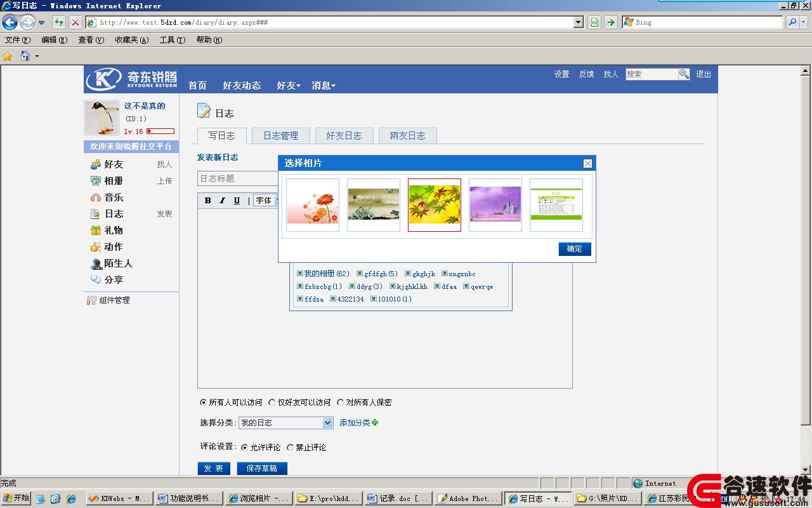Switch to the Adobe Photoshop taskbar item
812x508 pixels.
pyautogui.click(x=468, y=499)
